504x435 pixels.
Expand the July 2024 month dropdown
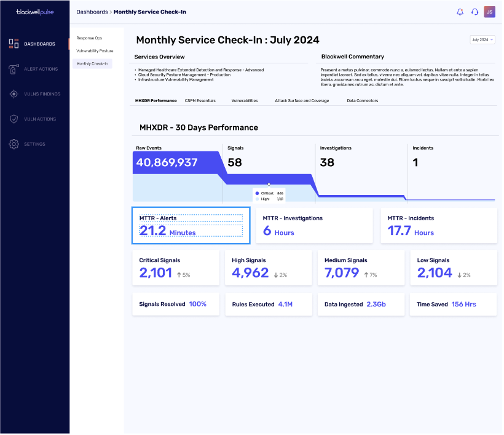(x=482, y=39)
